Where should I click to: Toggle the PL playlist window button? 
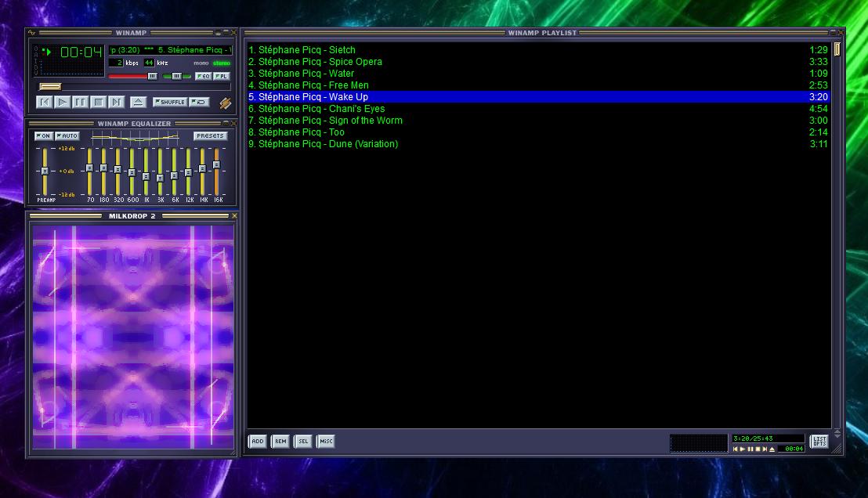click(x=222, y=77)
